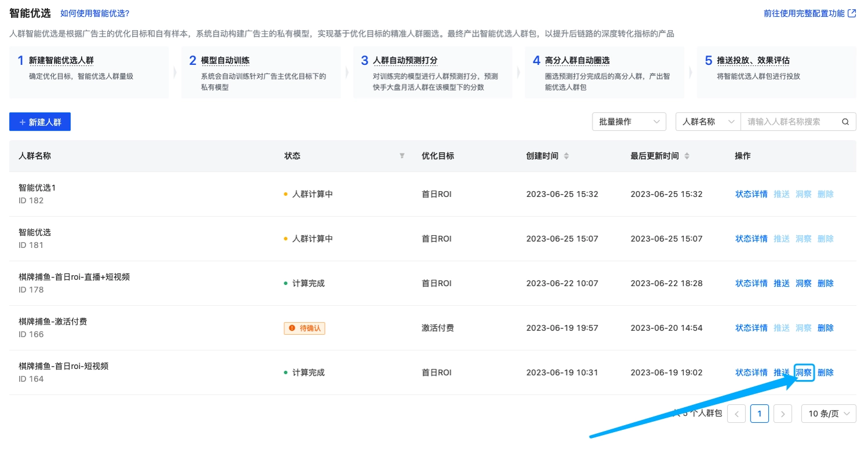868x475 pixels.
Task: Click the previous page left arrow
Action: point(736,414)
